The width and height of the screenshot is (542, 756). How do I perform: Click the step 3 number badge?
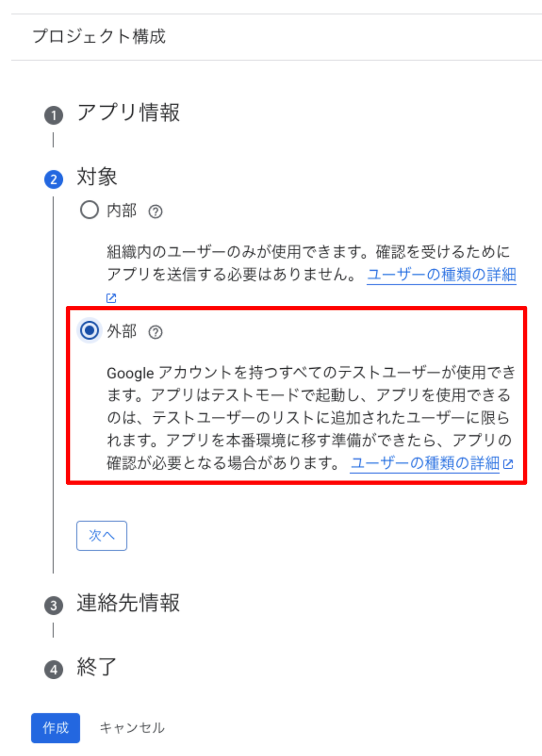pyautogui.click(x=53, y=605)
